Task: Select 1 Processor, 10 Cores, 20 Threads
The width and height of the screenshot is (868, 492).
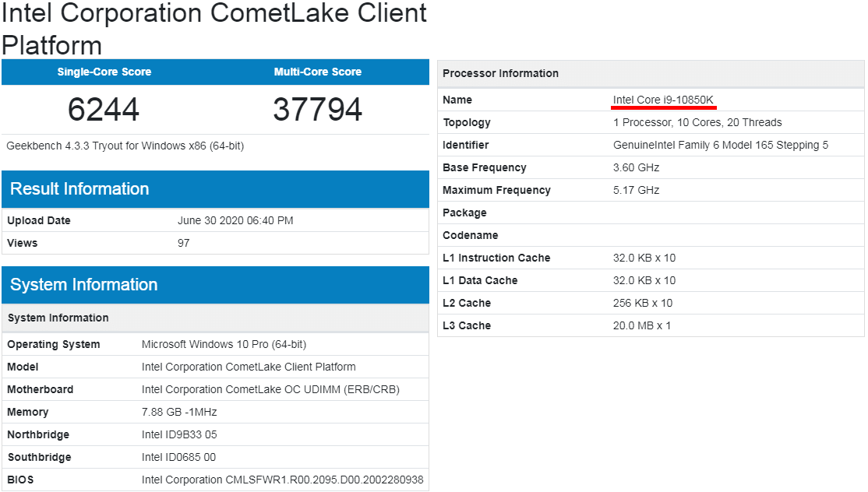Action: (697, 123)
